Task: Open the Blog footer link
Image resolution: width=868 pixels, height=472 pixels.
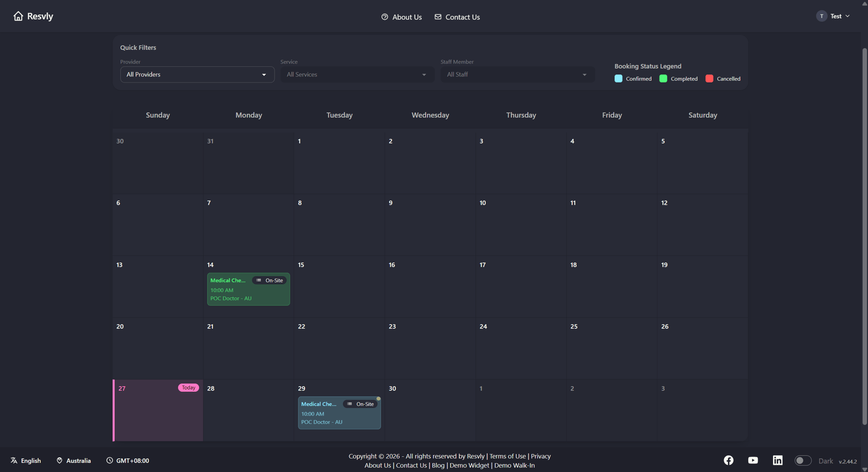Action: (x=438, y=465)
